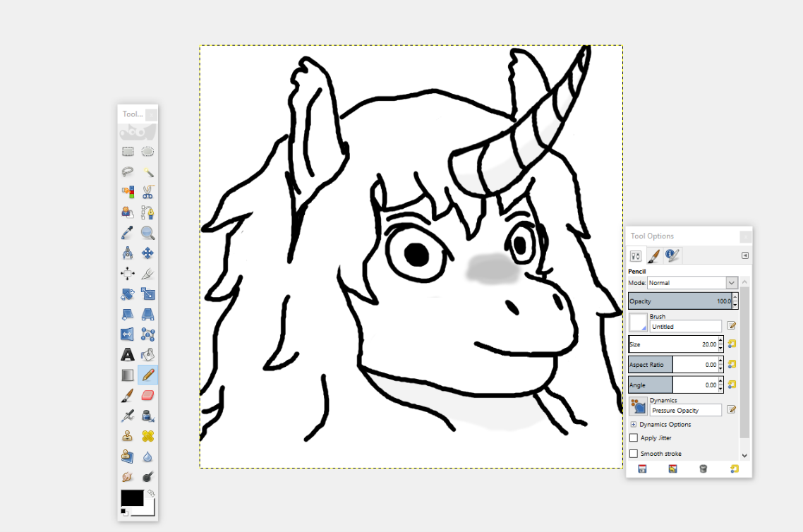Select the Pencil tool
This screenshot has width=803, height=532.
[147, 375]
